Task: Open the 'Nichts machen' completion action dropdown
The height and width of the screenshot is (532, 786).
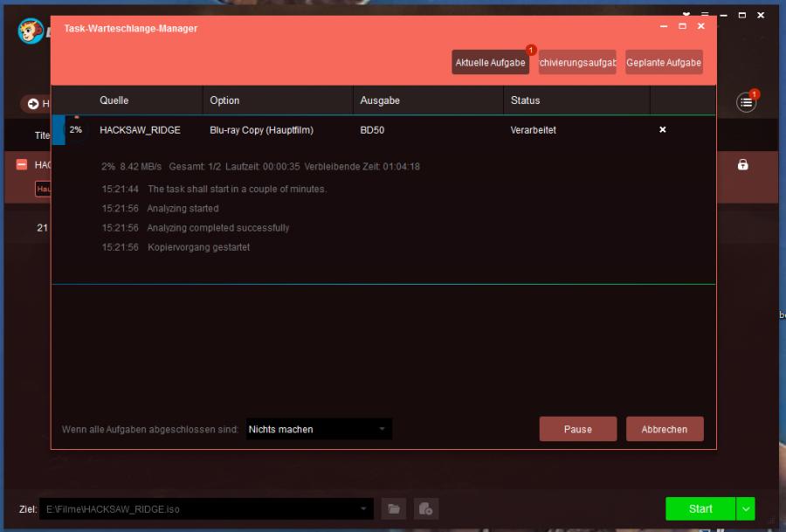Action: (319, 429)
